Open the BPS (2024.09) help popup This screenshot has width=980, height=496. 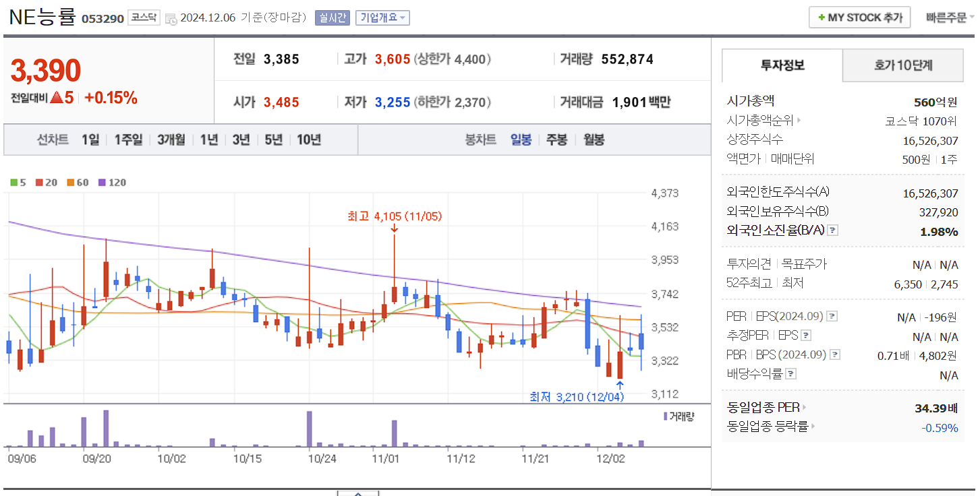click(835, 354)
